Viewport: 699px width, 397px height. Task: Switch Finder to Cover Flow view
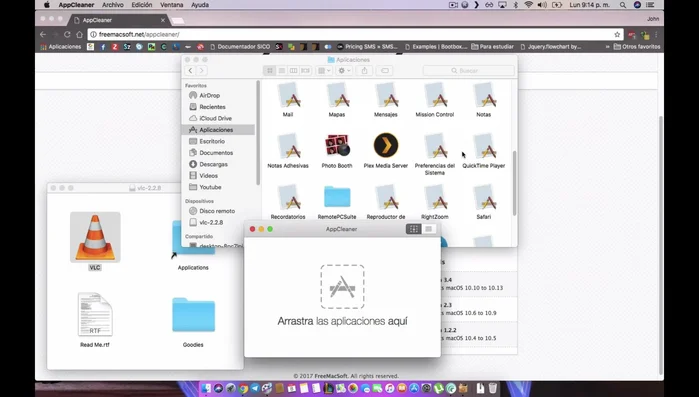(x=305, y=70)
